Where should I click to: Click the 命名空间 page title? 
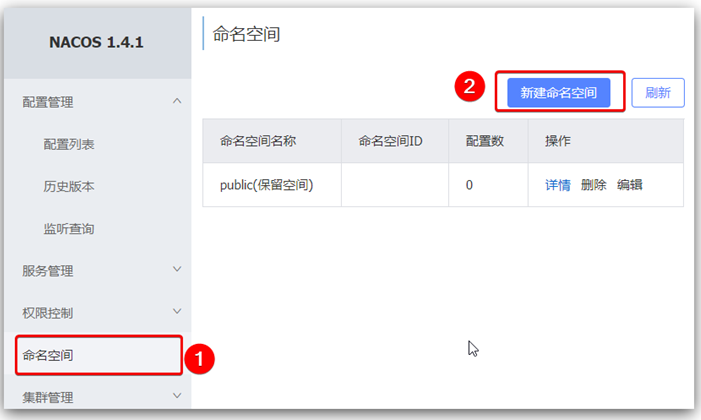(x=246, y=34)
